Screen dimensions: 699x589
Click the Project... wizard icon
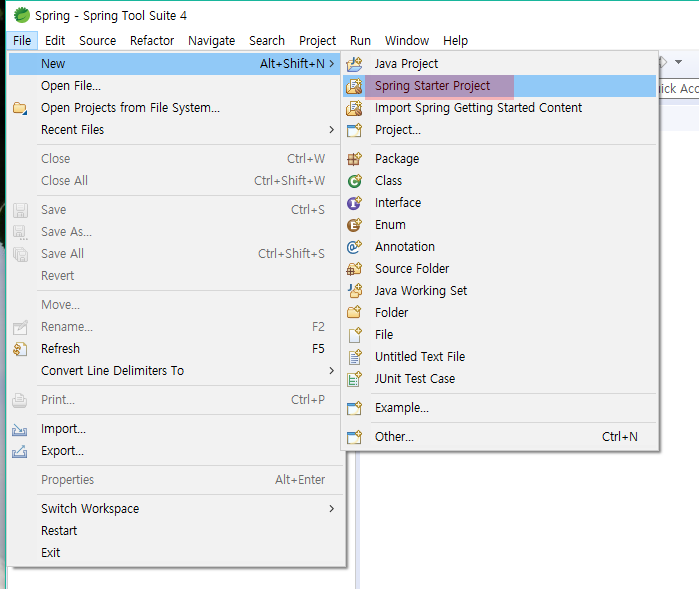point(354,130)
